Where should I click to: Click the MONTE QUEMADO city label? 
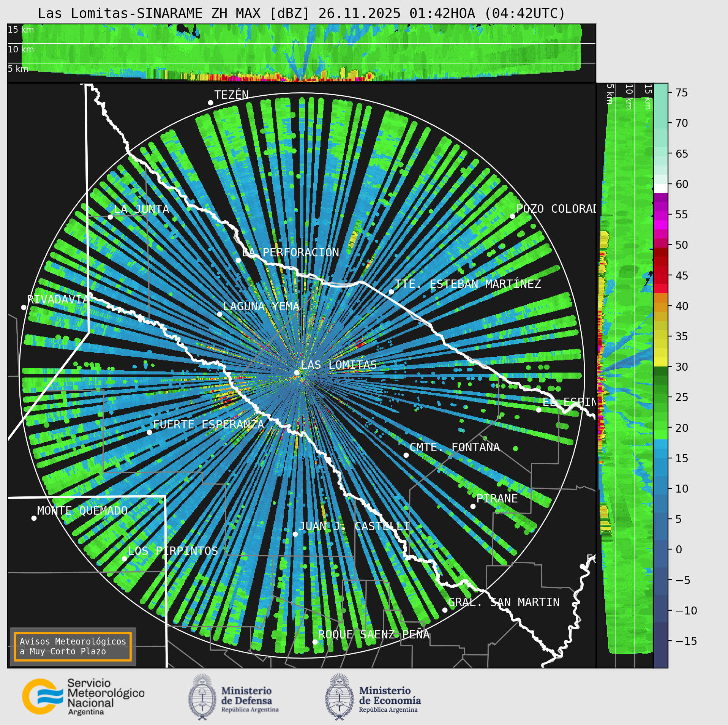pos(82,510)
